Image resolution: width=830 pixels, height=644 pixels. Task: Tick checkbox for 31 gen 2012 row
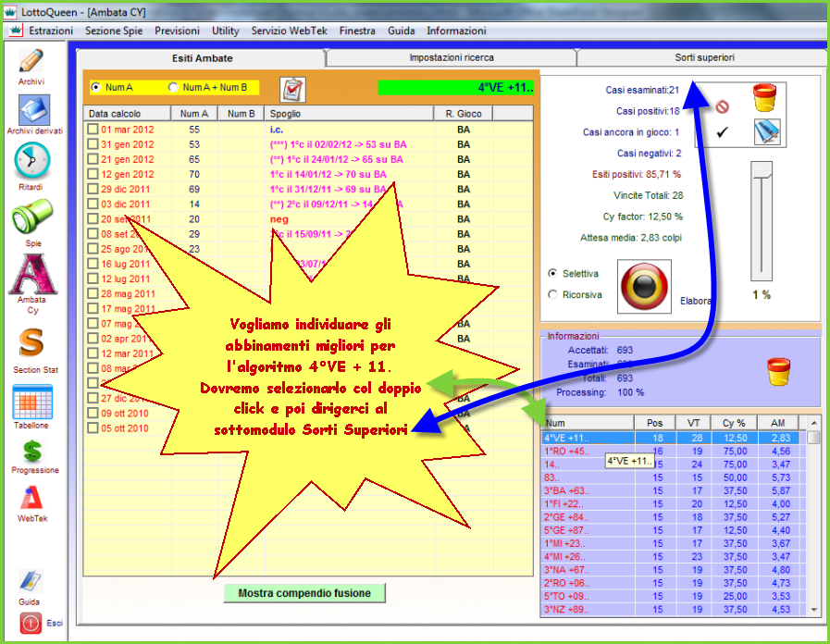pyautogui.click(x=93, y=144)
